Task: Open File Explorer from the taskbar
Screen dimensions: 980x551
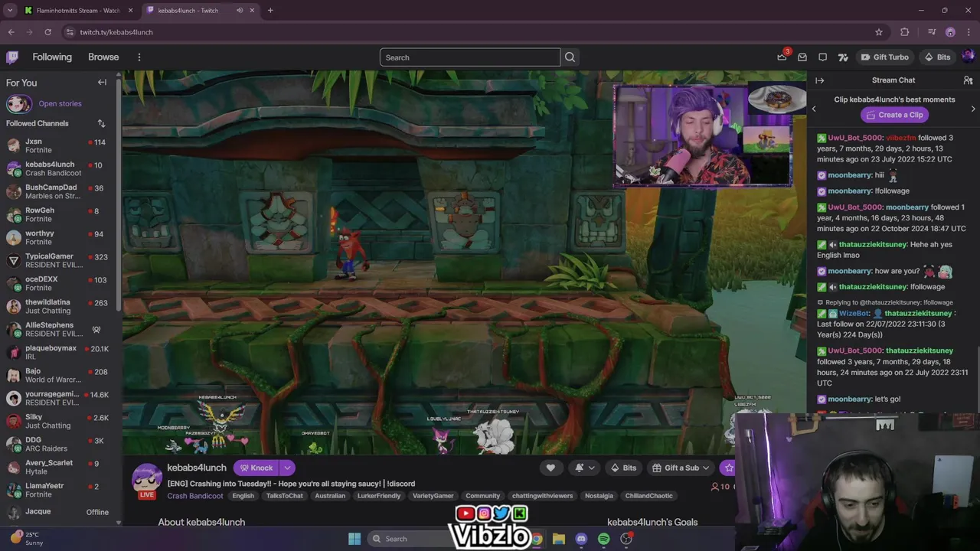Action: point(559,539)
